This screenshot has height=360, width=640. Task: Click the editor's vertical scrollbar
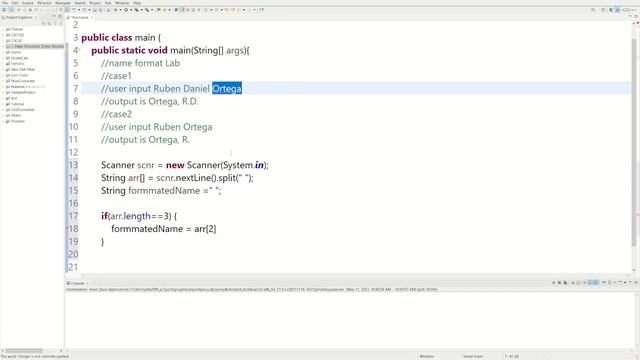634,143
